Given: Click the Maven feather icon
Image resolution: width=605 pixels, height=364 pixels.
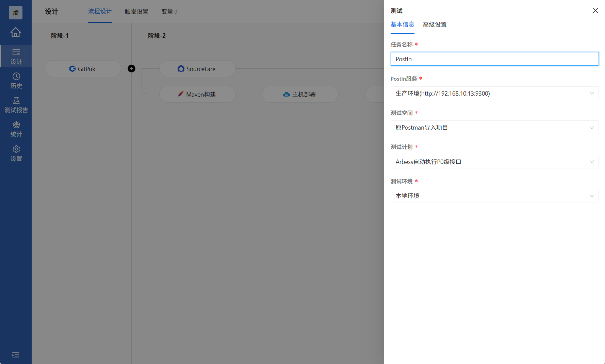Looking at the screenshot, I should point(181,94).
